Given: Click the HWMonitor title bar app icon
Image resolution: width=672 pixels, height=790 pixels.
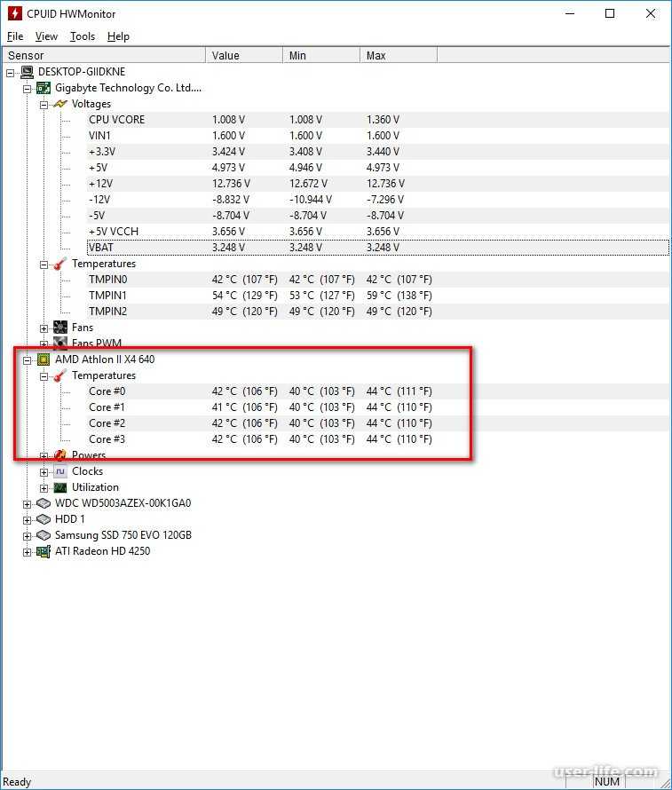Looking at the screenshot, I should [14, 13].
